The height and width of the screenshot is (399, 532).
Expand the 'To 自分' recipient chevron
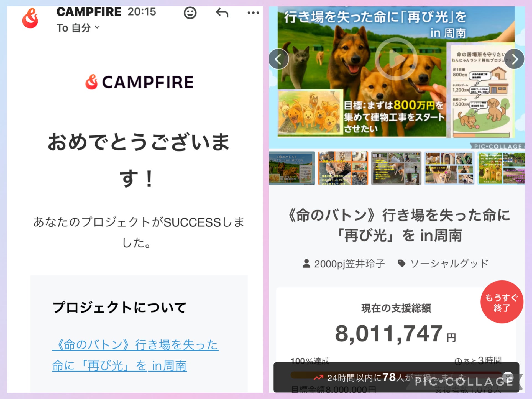tap(97, 27)
